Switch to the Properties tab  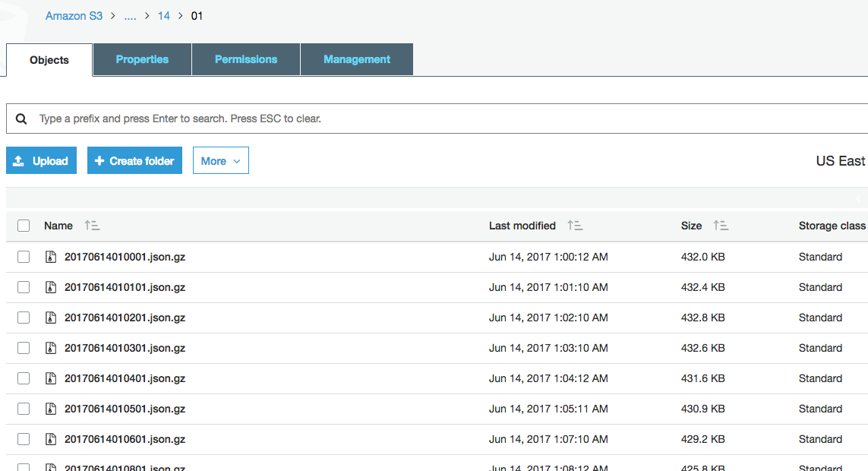tap(142, 59)
